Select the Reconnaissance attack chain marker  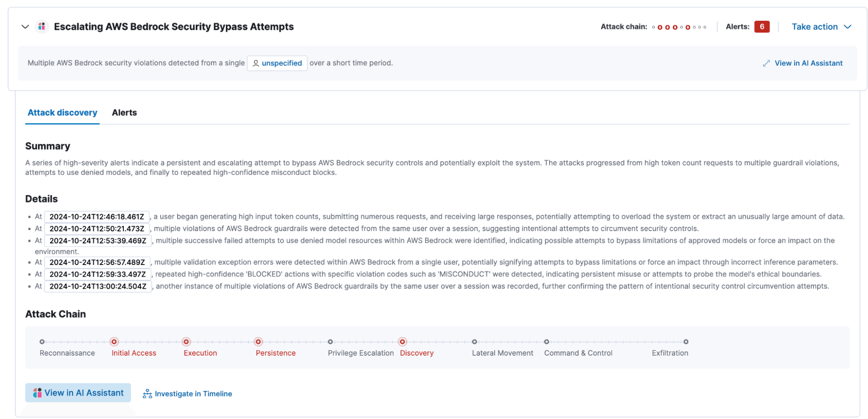pos(42,342)
